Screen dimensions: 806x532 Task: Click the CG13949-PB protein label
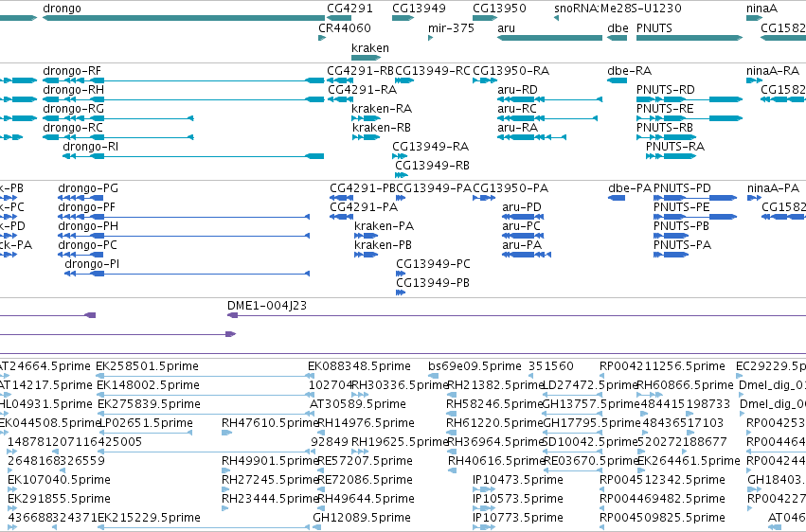432,283
